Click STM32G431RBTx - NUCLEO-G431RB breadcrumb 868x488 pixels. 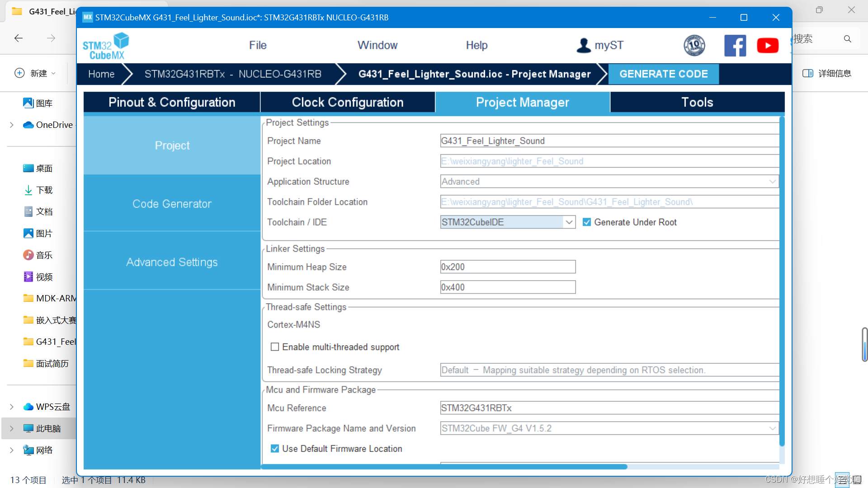click(233, 74)
